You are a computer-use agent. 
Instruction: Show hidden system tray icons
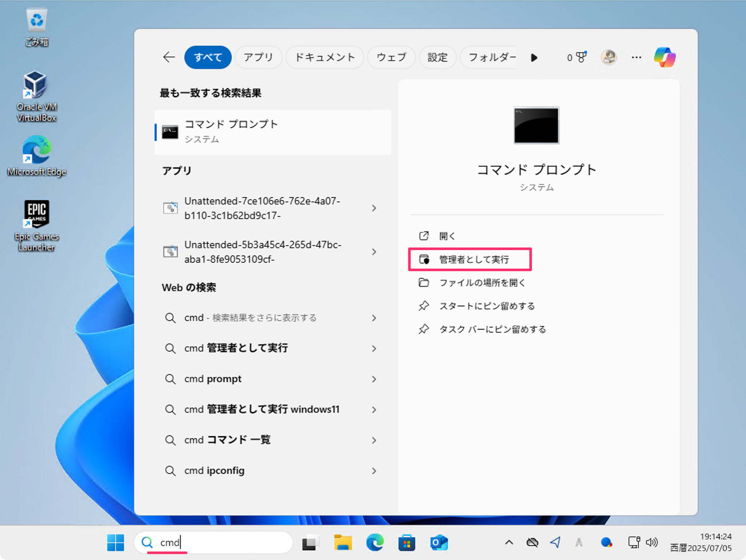pyautogui.click(x=509, y=542)
